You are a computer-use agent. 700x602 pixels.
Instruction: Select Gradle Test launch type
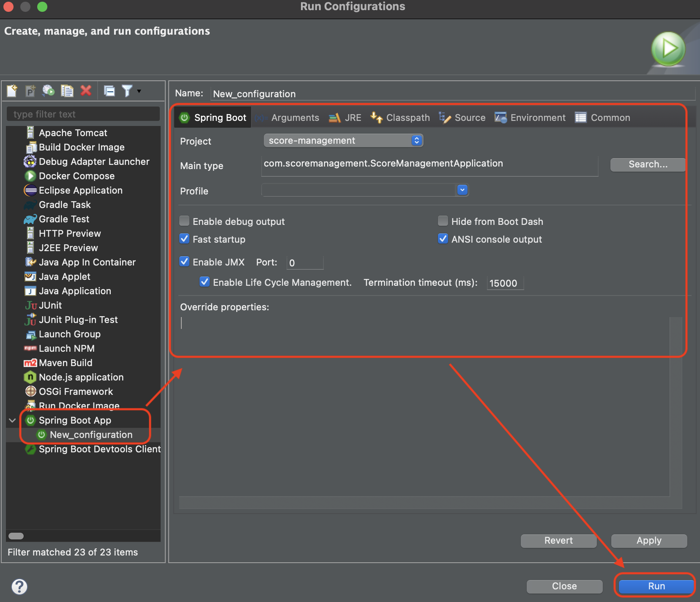(64, 219)
